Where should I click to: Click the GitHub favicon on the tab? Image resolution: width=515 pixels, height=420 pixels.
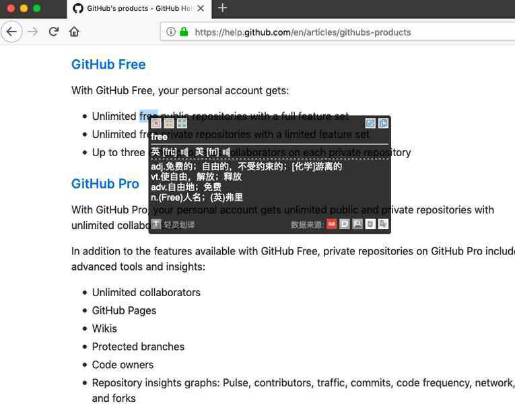78,8
